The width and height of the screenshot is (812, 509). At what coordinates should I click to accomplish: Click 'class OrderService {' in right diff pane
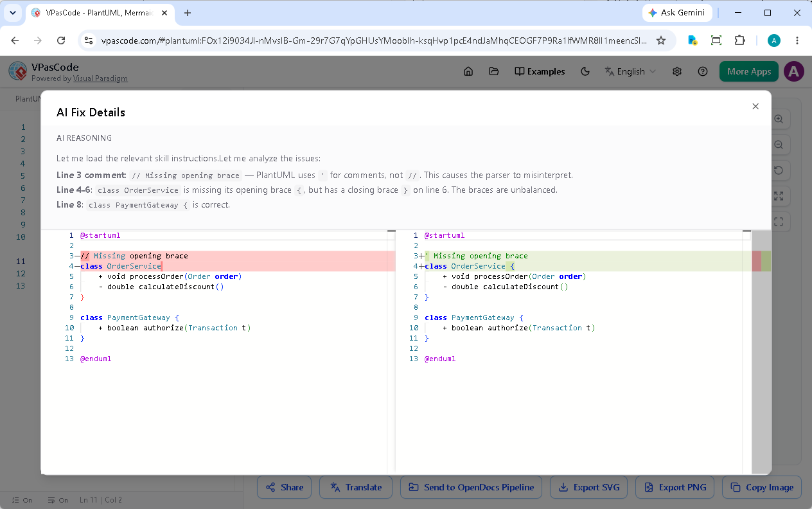pos(470,266)
